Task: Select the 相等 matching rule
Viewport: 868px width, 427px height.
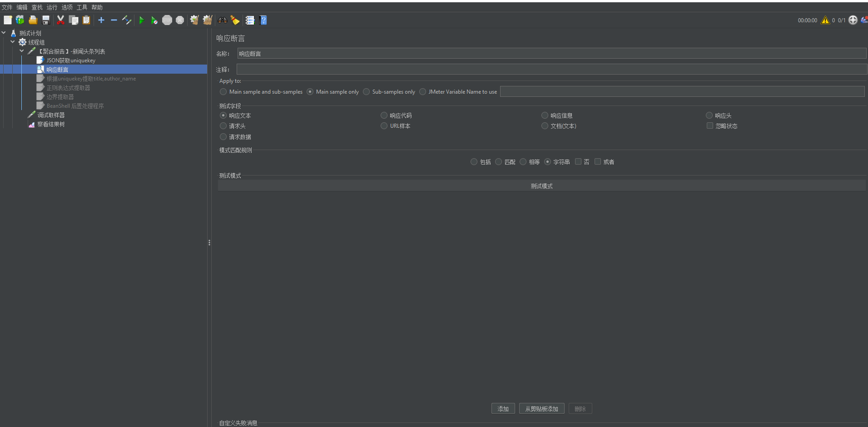Action: [523, 162]
